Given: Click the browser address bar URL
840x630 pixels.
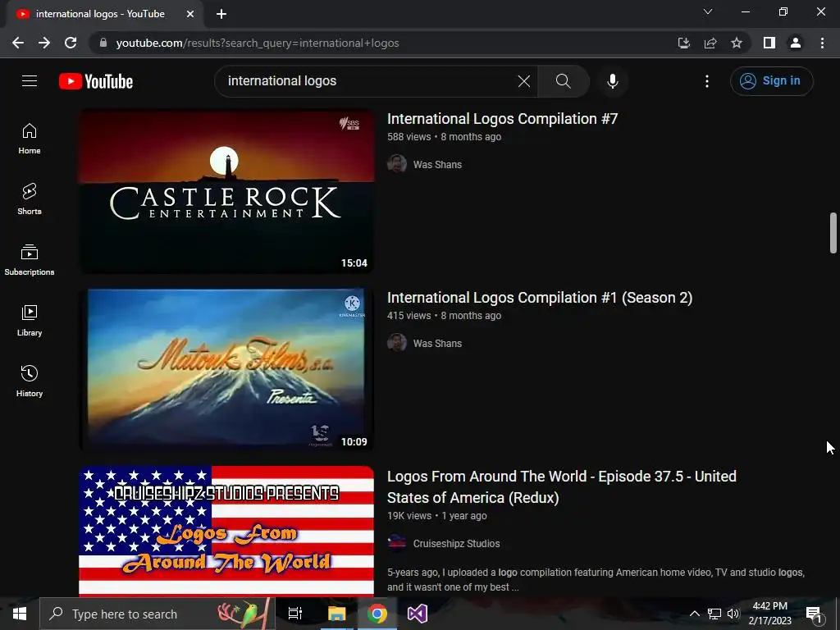Looking at the screenshot, I should coord(257,43).
